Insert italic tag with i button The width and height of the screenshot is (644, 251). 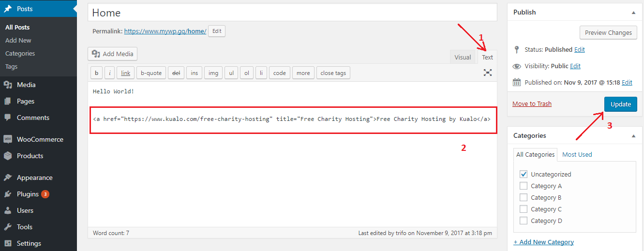tap(109, 73)
